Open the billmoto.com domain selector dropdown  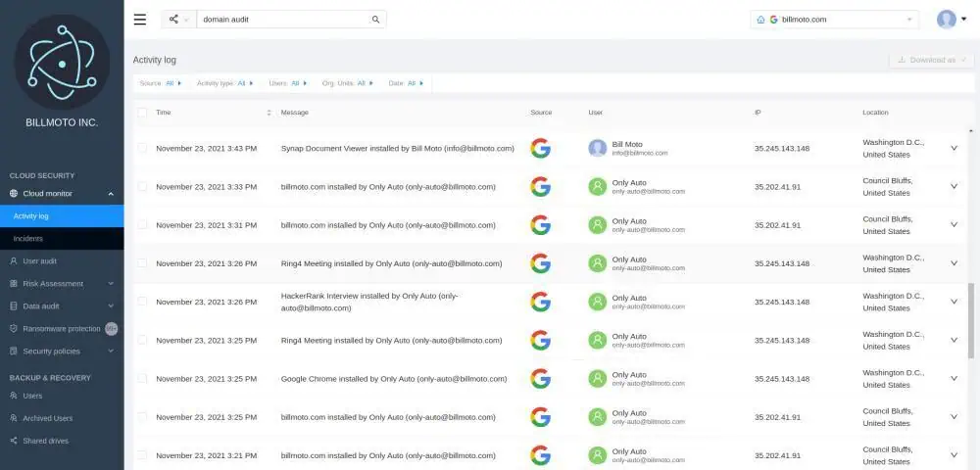tap(834, 20)
